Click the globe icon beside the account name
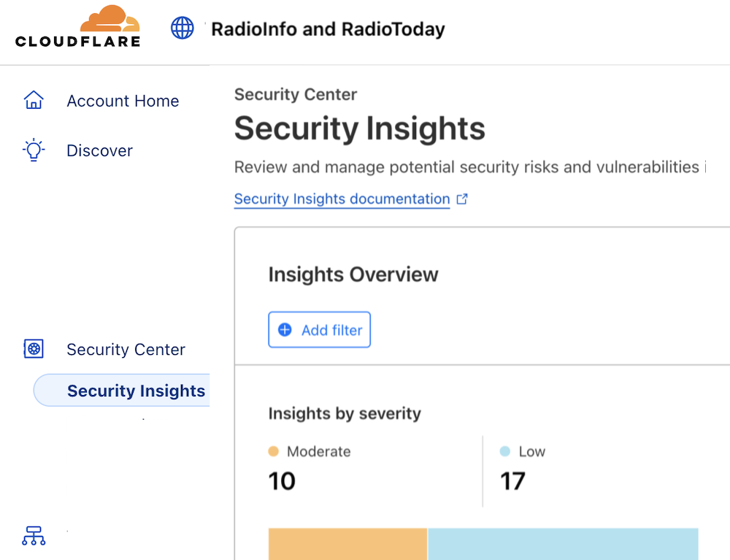The image size is (730, 560). coord(182,28)
